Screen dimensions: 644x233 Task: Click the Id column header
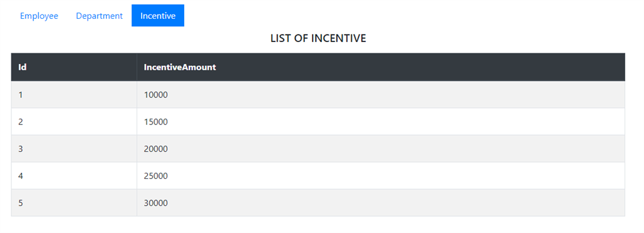(x=74, y=67)
